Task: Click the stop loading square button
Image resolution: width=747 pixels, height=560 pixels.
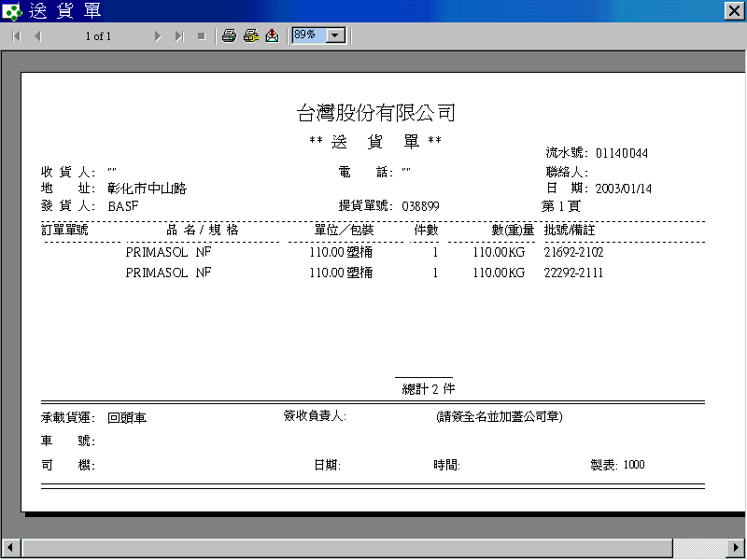Action: pyautogui.click(x=202, y=36)
